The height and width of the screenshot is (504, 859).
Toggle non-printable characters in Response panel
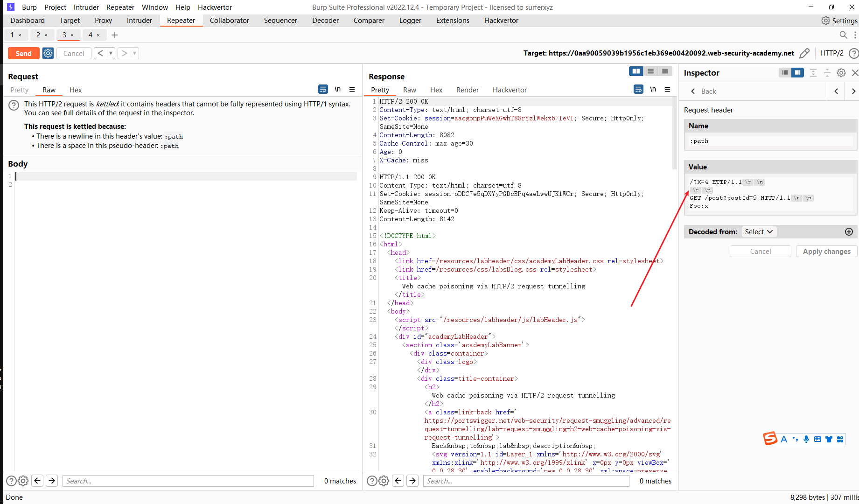tap(653, 89)
